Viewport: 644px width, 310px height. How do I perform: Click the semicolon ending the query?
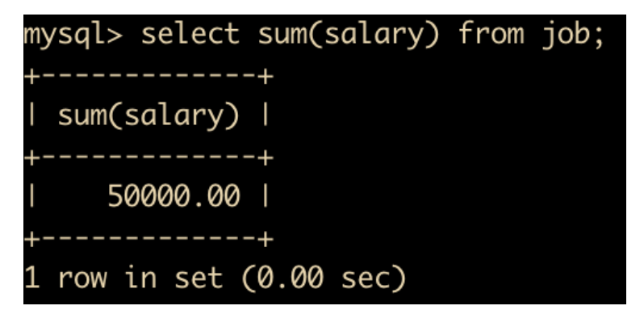point(600,38)
